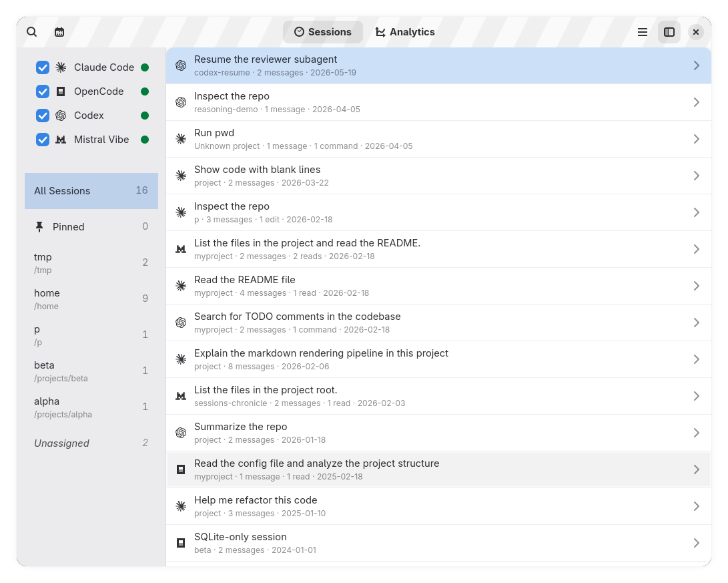This screenshot has width=728, height=583.
Task: Expand chevron on 'Show code with blank lines'
Action: click(697, 176)
